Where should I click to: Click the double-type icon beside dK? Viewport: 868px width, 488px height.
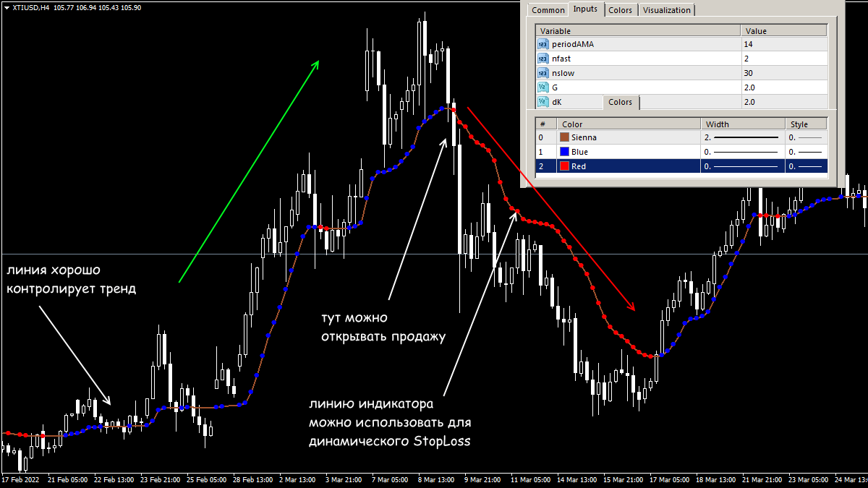pos(542,102)
